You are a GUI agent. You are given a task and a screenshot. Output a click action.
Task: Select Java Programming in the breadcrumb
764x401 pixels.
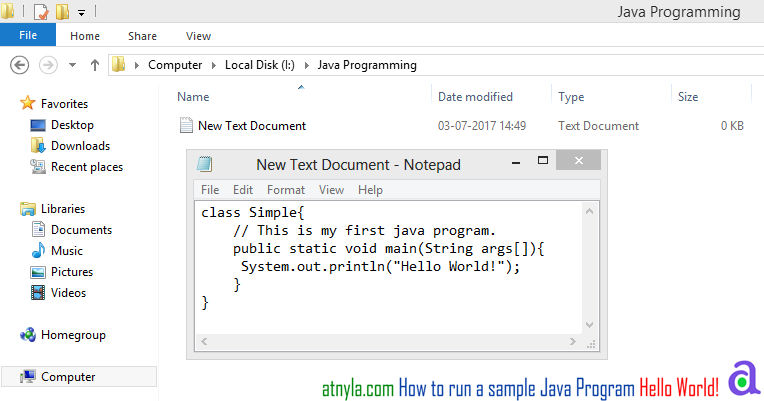[x=367, y=65]
